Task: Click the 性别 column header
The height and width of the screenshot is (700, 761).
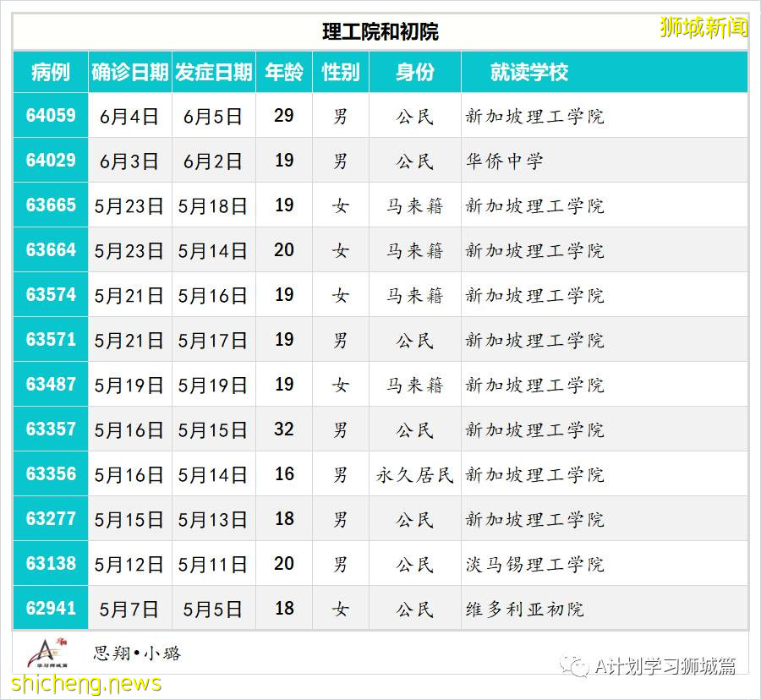Action: coord(342,73)
